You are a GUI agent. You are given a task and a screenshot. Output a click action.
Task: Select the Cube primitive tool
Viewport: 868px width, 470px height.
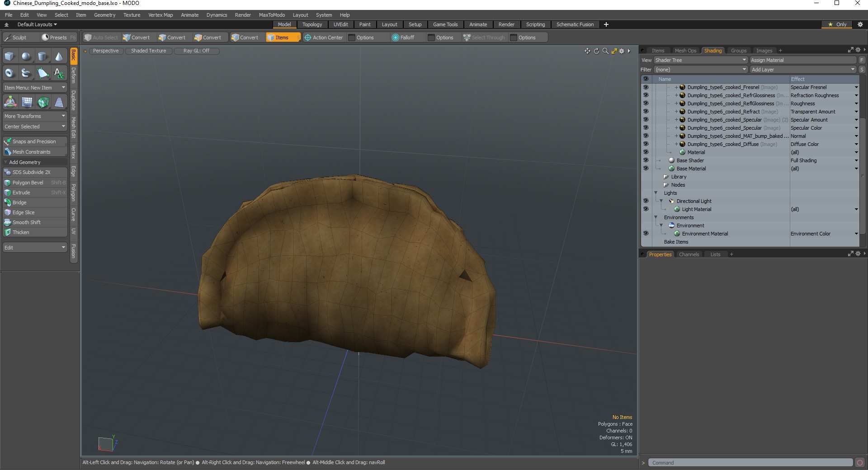(x=10, y=56)
